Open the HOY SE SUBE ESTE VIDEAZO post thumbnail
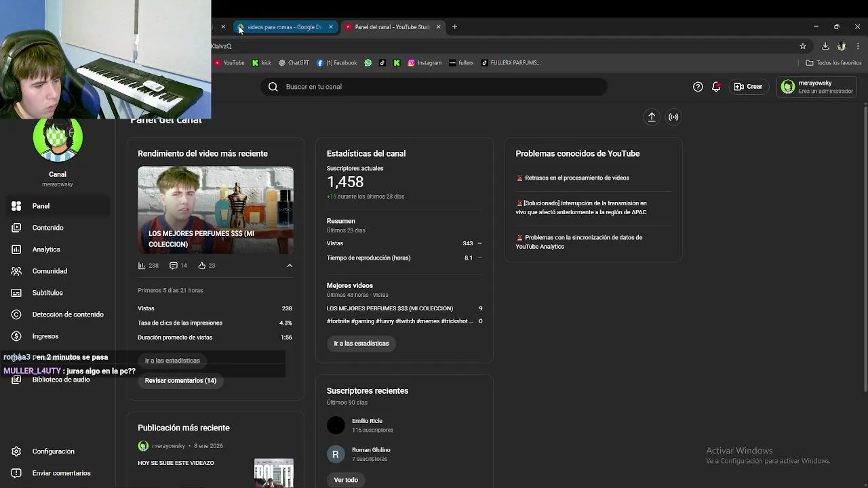The width and height of the screenshot is (868, 488). 274,473
